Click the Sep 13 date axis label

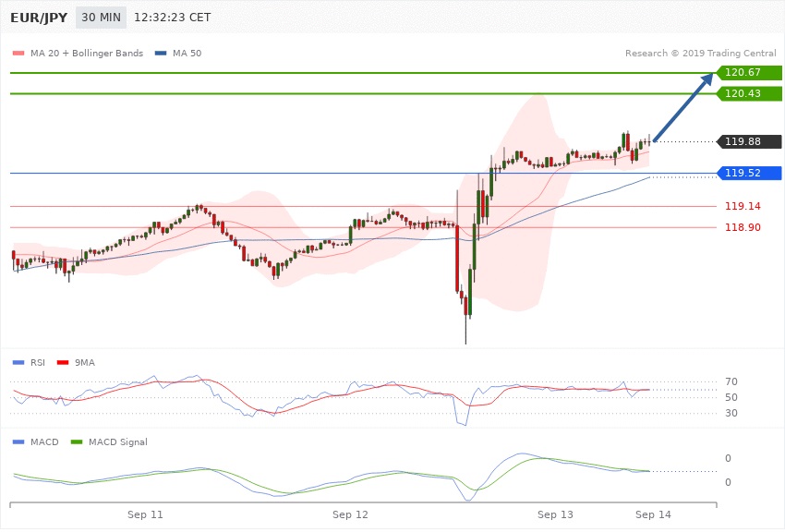(555, 514)
